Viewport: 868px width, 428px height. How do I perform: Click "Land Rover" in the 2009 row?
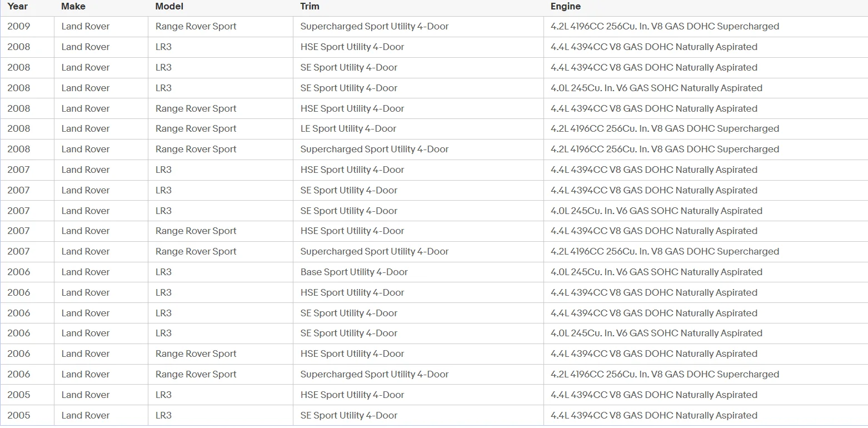click(86, 27)
